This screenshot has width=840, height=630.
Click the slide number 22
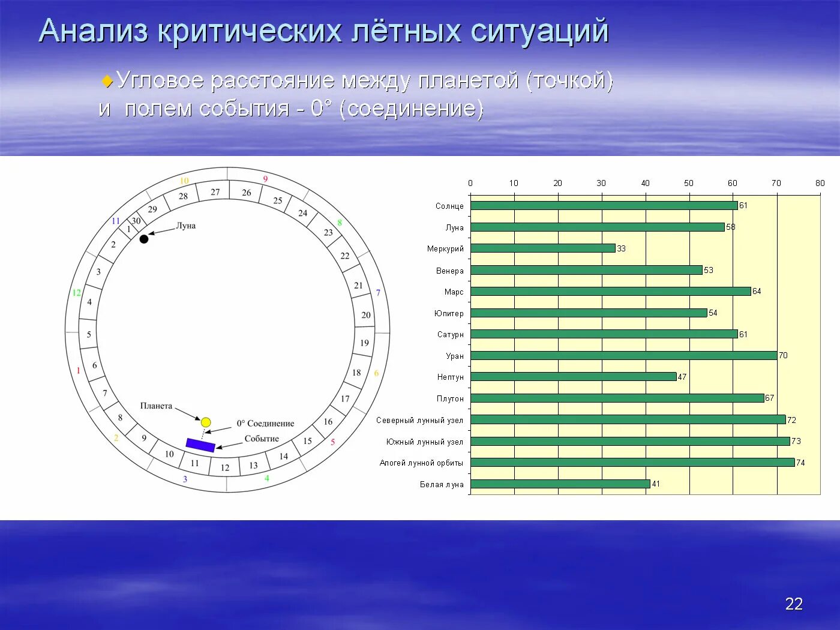pyautogui.click(x=794, y=604)
